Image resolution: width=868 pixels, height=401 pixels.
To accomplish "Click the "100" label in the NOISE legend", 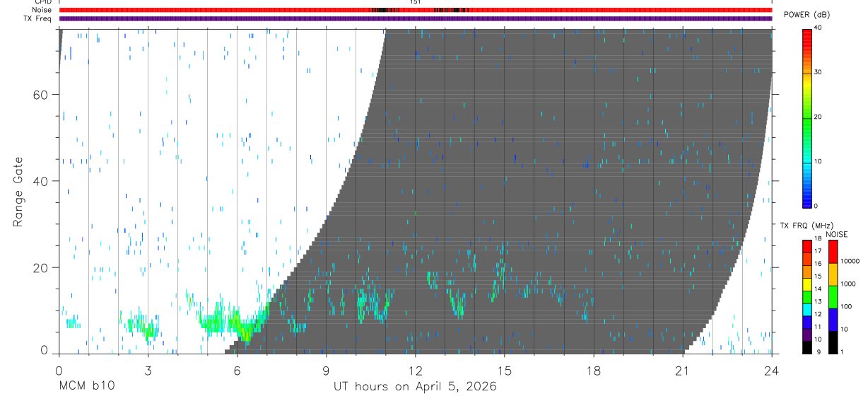I will click(x=845, y=306).
